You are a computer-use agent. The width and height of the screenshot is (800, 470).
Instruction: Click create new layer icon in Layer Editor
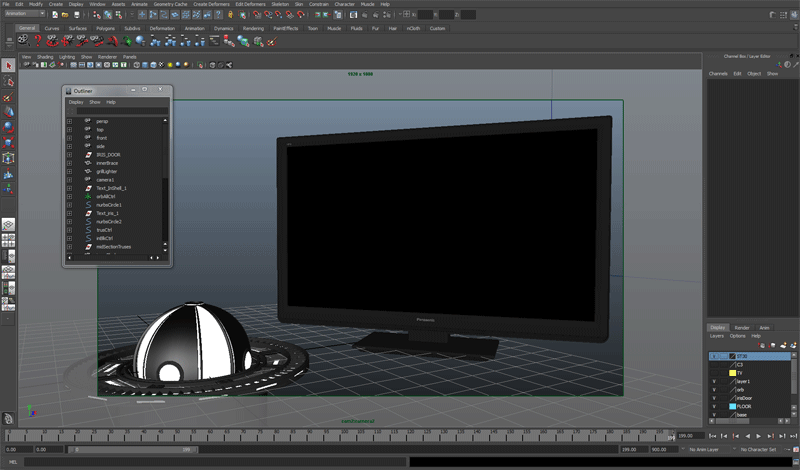[x=783, y=345]
